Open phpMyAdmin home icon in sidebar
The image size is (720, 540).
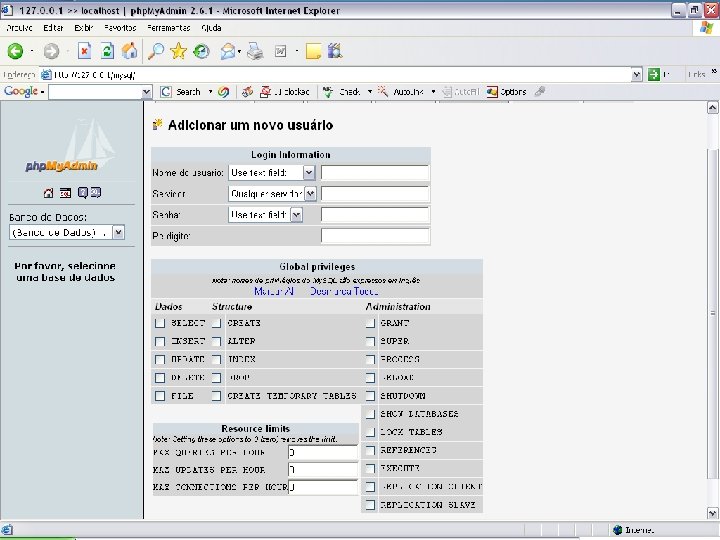click(48, 193)
